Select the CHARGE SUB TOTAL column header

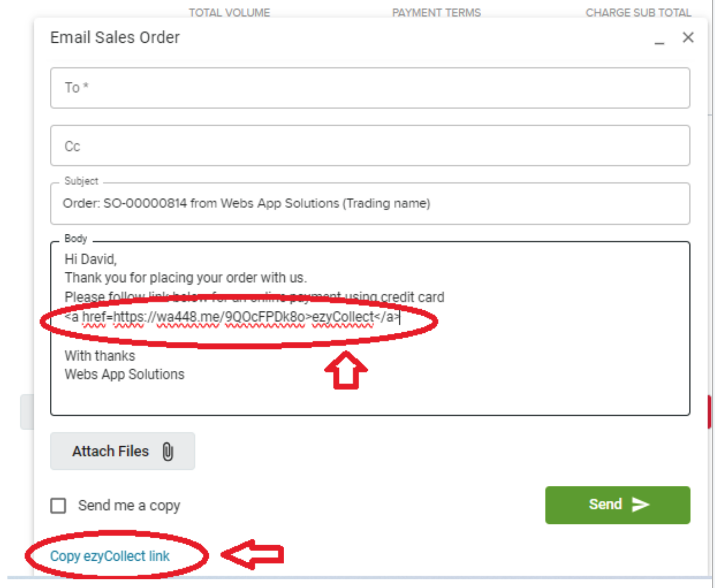click(x=638, y=13)
